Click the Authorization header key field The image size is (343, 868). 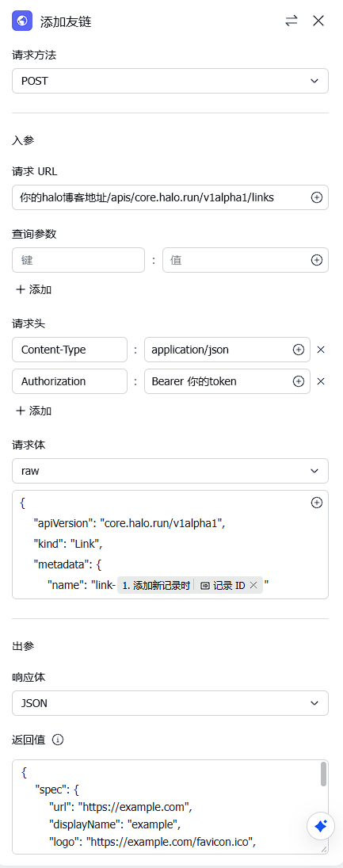pos(70,381)
